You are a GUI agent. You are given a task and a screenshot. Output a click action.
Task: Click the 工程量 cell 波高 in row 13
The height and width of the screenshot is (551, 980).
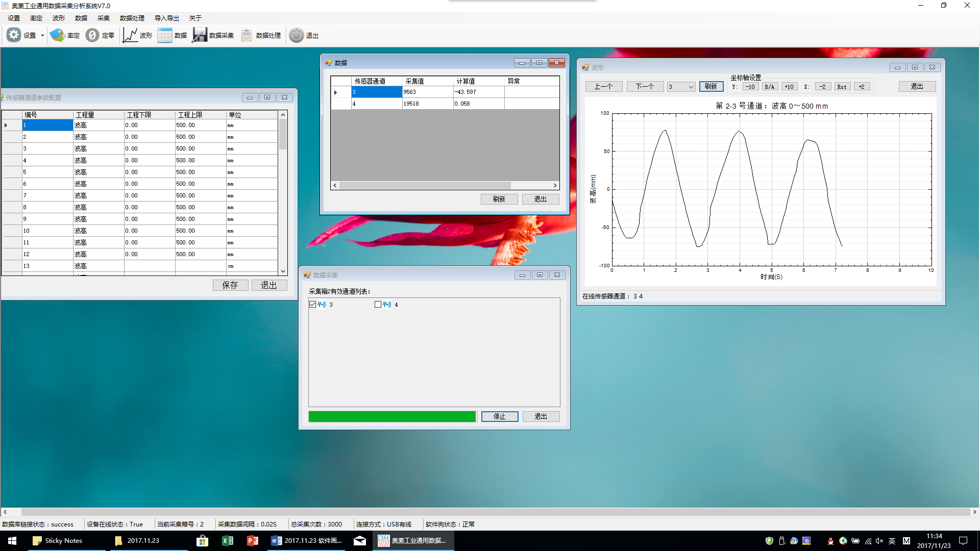pos(99,266)
